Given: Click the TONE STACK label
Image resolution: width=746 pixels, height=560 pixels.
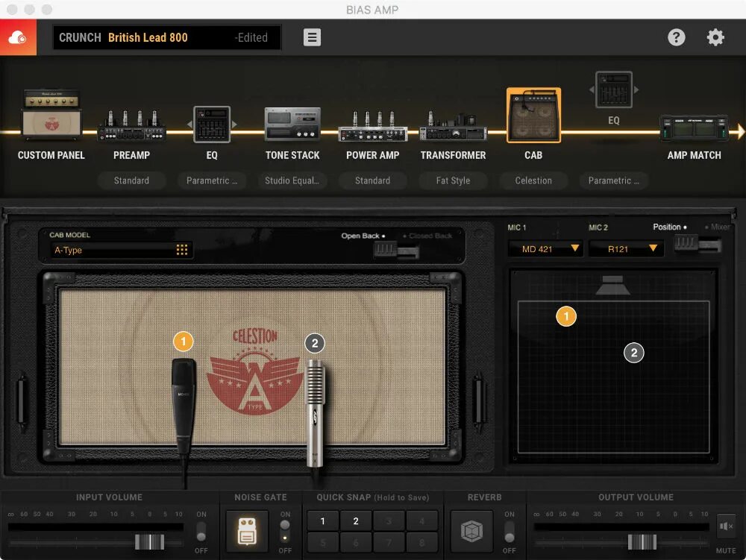Looking at the screenshot, I should click(x=292, y=155).
